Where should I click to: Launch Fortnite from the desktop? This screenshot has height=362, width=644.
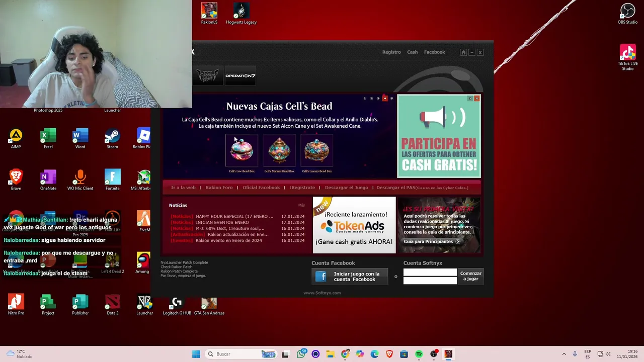point(112,180)
